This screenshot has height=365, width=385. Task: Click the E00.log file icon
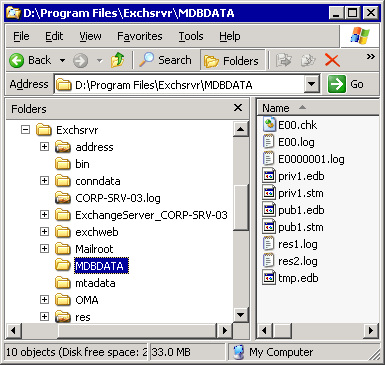point(269,142)
